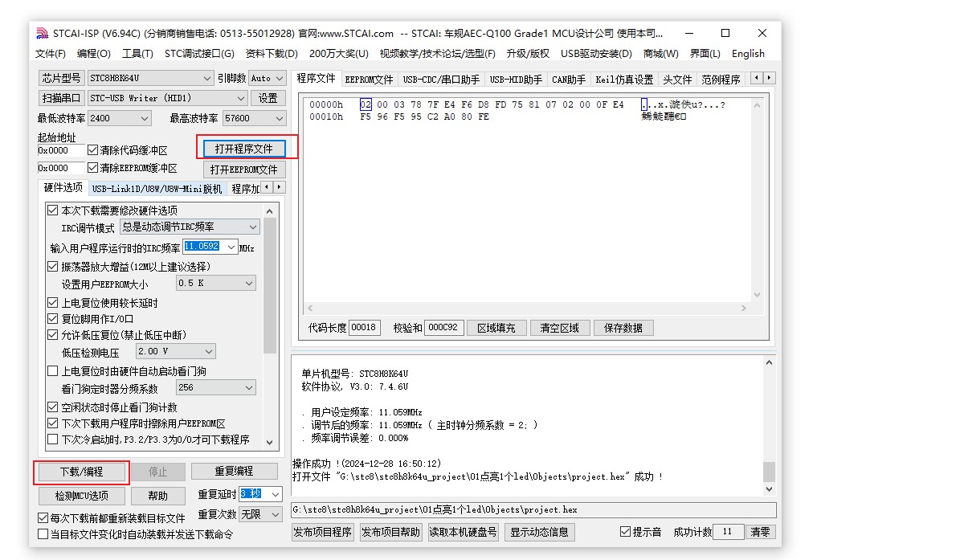Open the 升级/版权 menu
Viewport: 964px width, 560px height.
(x=528, y=54)
